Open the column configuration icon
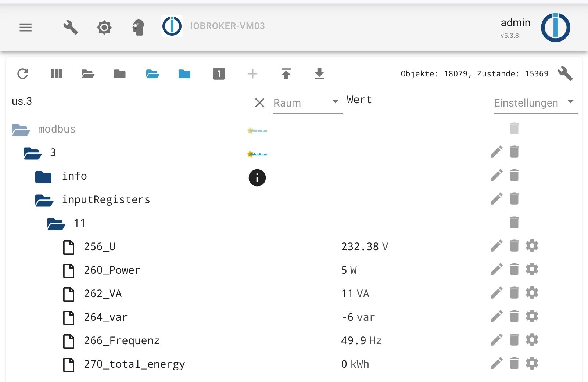Screen dimensions: 588x382 56,74
